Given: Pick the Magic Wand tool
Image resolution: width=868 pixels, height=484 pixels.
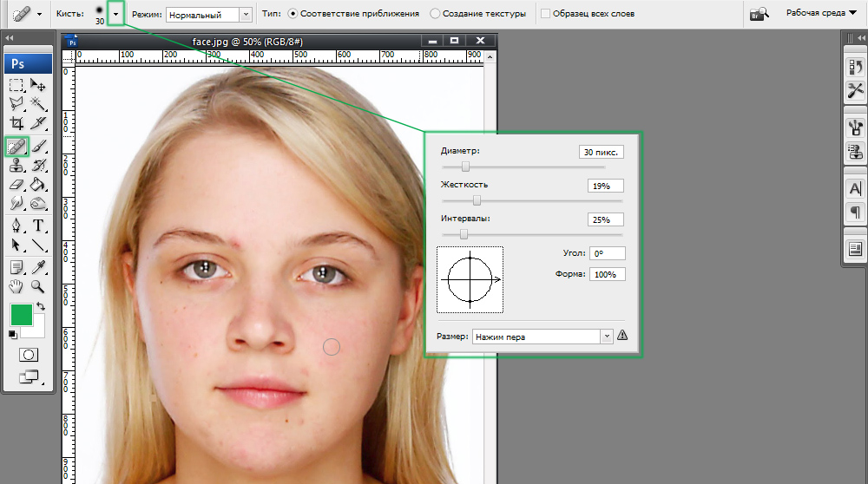Looking at the screenshot, I should tap(38, 105).
